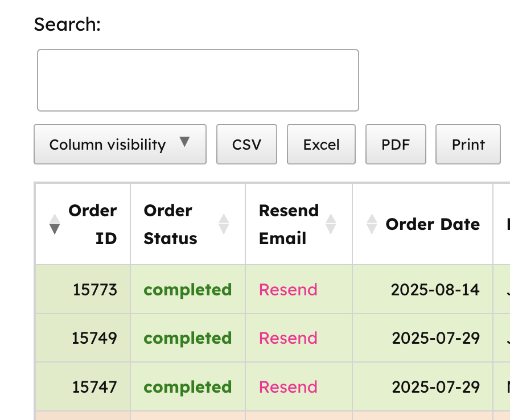510x420 pixels.
Task: Focus the Search input field
Action: [x=198, y=80]
